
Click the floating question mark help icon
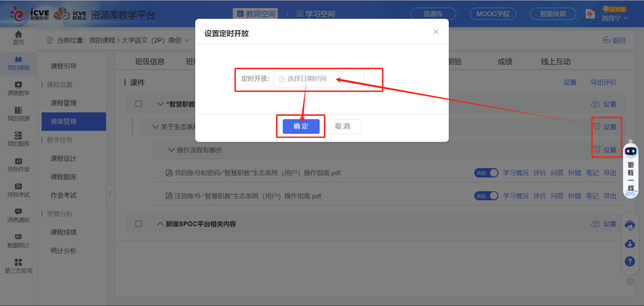(x=630, y=261)
